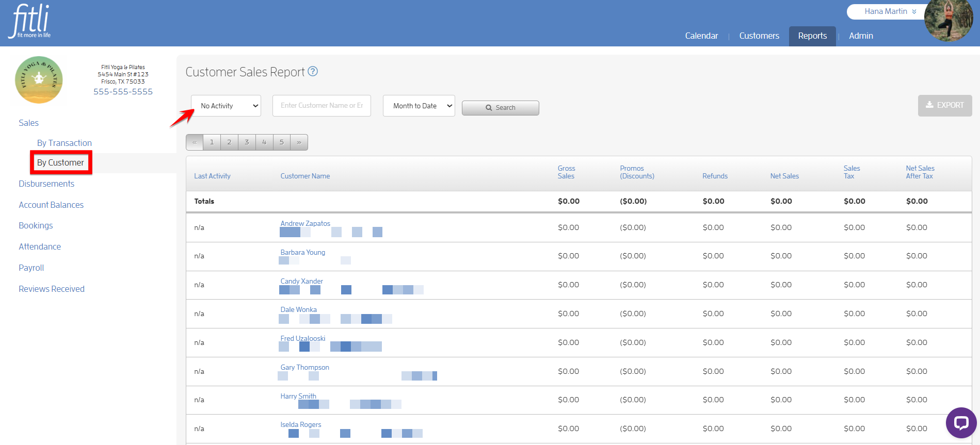Open the No Activity filter dropdown
Image resolution: width=980 pixels, height=445 pixels.
pos(226,106)
